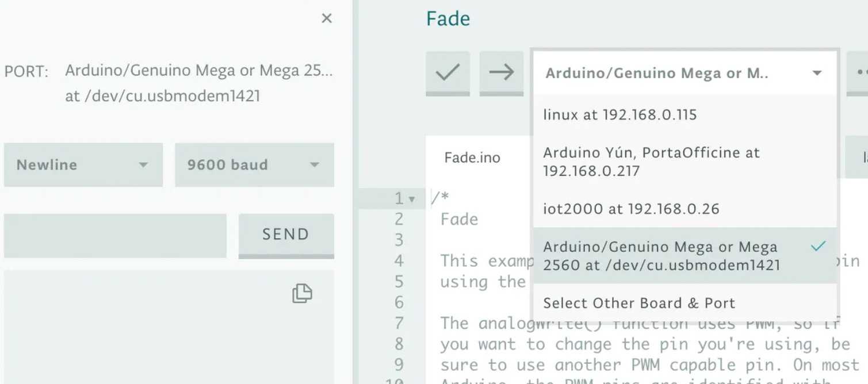Click the Fade sketch title
The image size is (868, 384).
(448, 19)
